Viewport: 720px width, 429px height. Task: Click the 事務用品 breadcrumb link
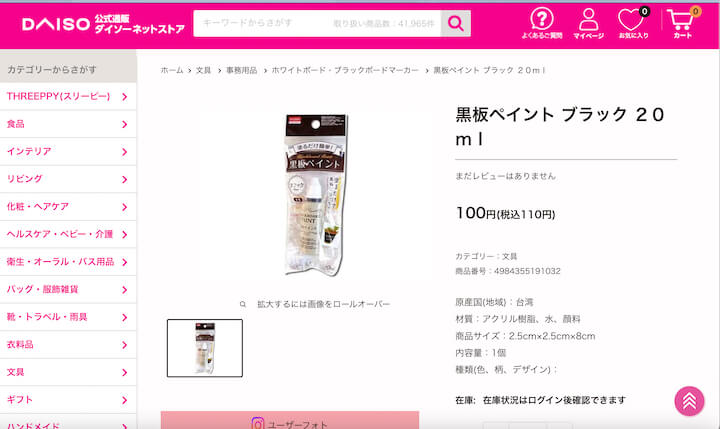point(242,70)
